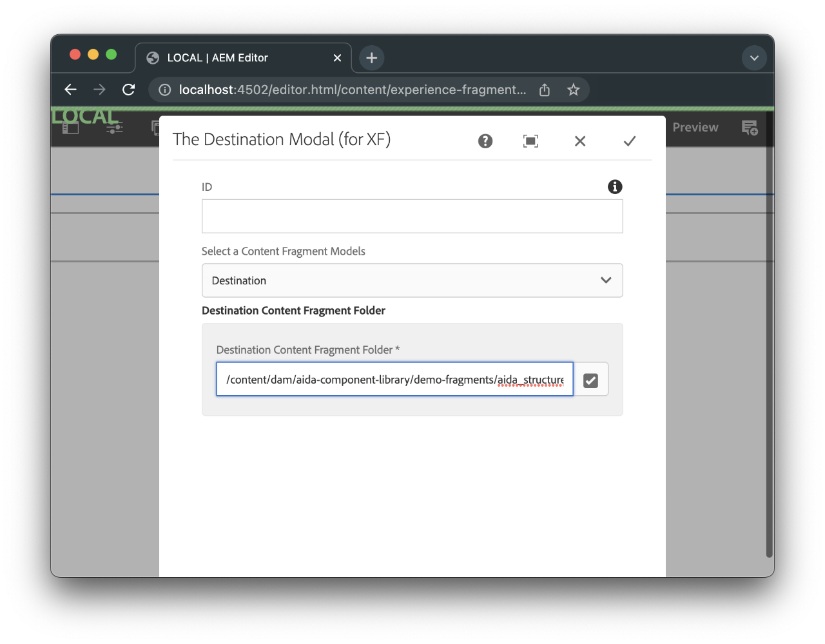Reload the current page
The height and width of the screenshot is (644, 825).
point(128,90)
